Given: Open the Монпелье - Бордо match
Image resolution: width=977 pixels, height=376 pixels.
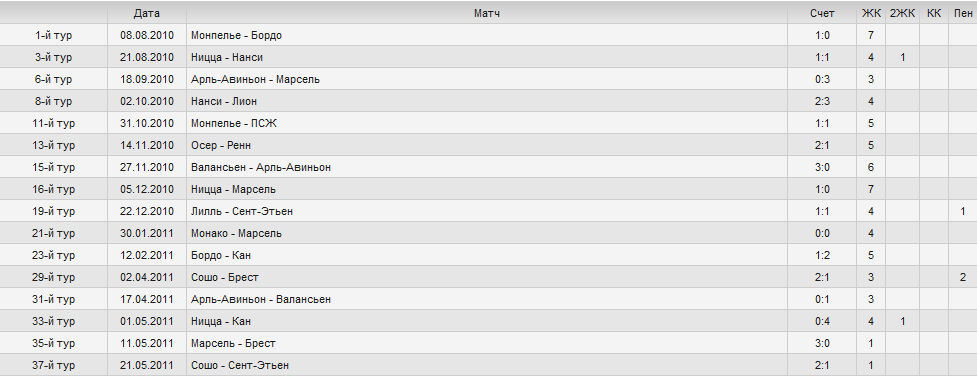Looking at the screenshot, I should [x=236, y=36].
